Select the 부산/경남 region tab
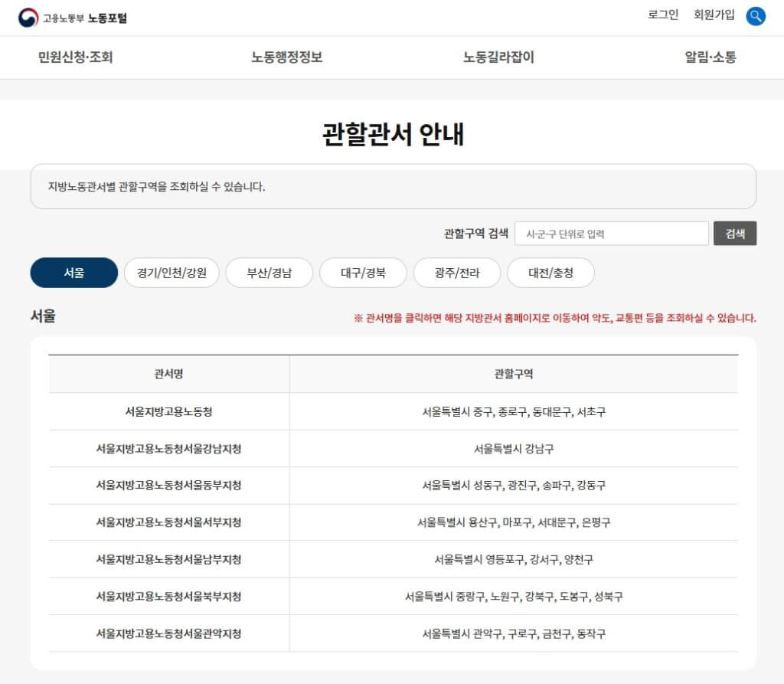The width and height of the screenshot is (784, 684). pyautogui.click(x=269, y=273)
